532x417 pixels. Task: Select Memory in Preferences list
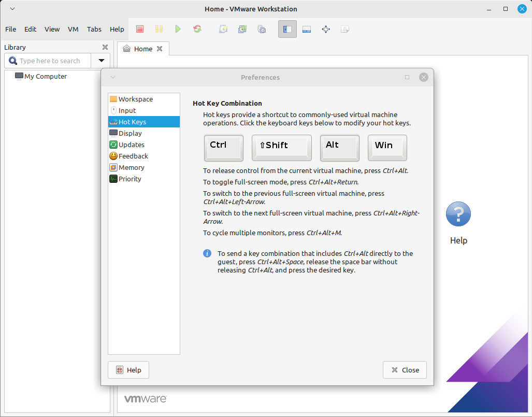[x=144, y=167]
